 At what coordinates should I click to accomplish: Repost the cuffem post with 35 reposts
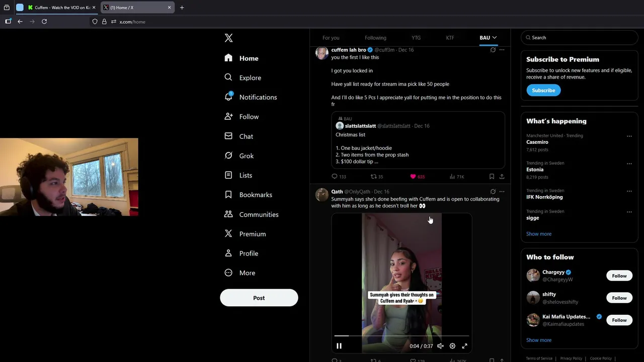pos(377,176)
